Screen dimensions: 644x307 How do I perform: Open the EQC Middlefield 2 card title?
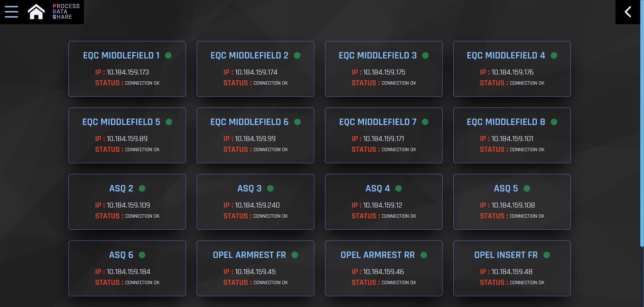pyautogui.click(x=249, y=55)
